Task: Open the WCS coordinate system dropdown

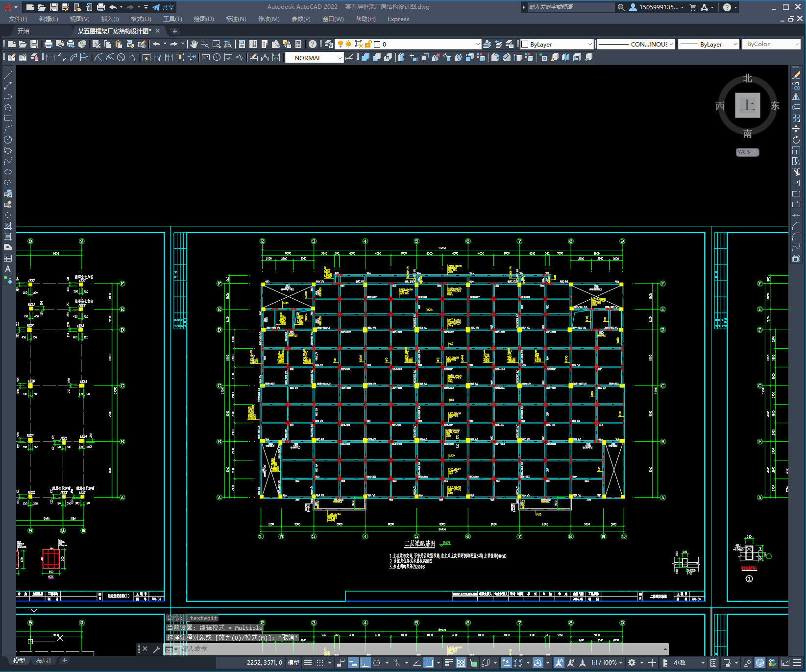Action: click(x=747, y=152)
